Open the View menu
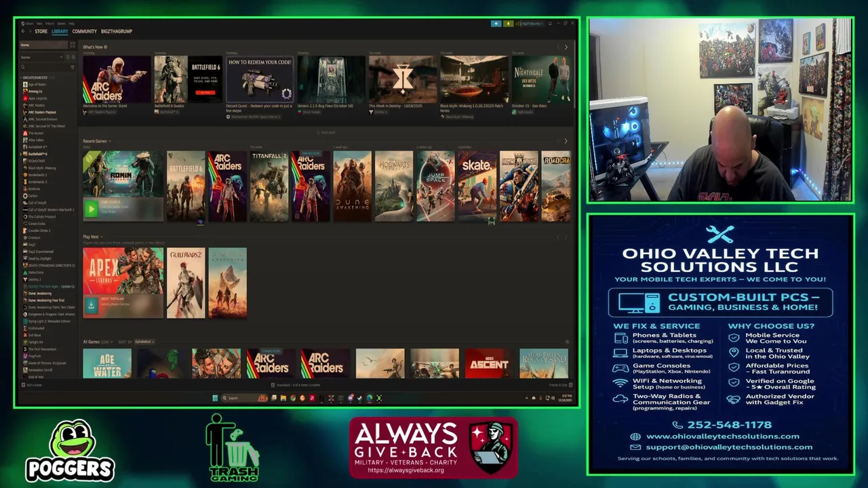The image size is (868, 488). pos(39,24)
